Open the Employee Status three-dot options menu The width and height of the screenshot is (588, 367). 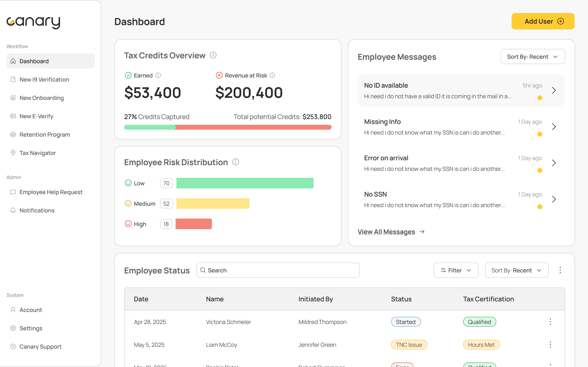[560, 270]
